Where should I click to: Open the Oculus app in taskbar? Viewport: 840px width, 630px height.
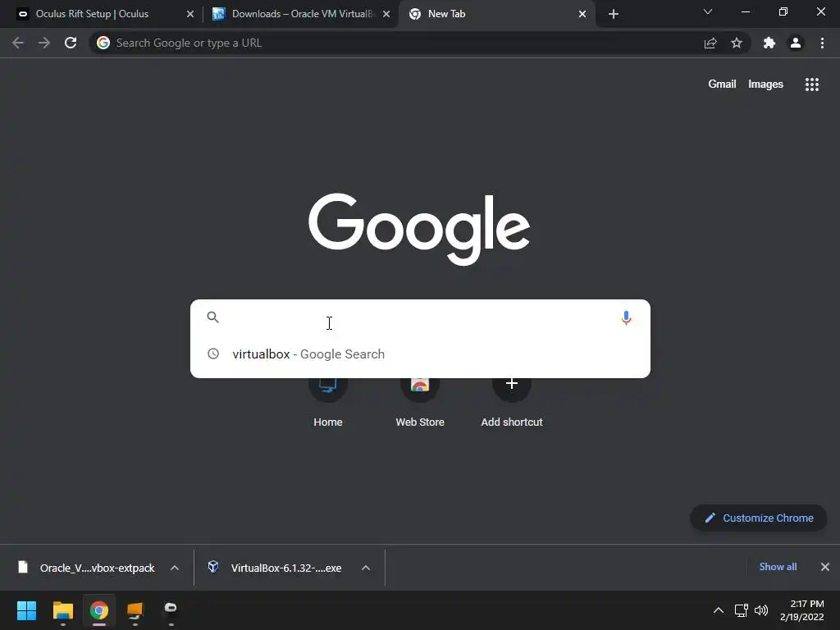tap(171, 609)
